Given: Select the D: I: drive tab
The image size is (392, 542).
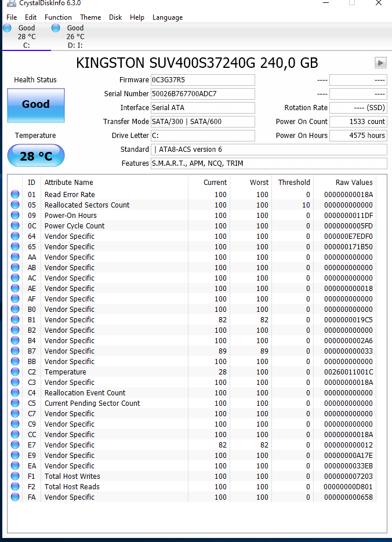Looking at the screenshot, I should point(75,37).
